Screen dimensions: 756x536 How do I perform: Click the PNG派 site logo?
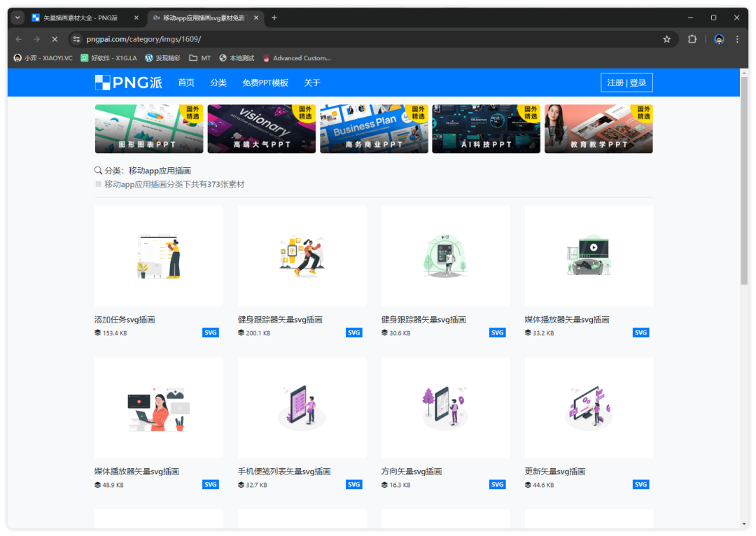click(x=129, y=83)
